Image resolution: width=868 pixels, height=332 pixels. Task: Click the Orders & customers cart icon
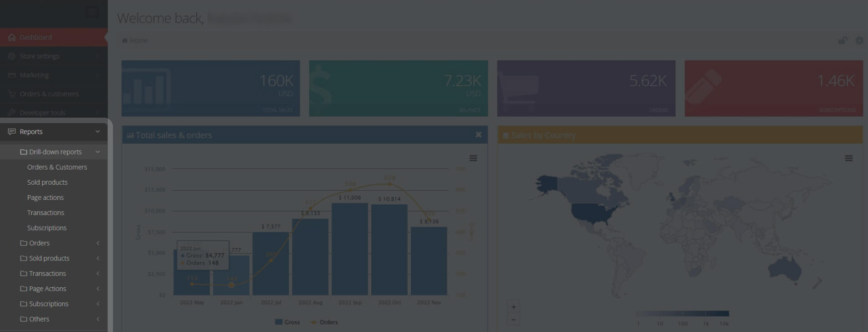click(12, 94)
